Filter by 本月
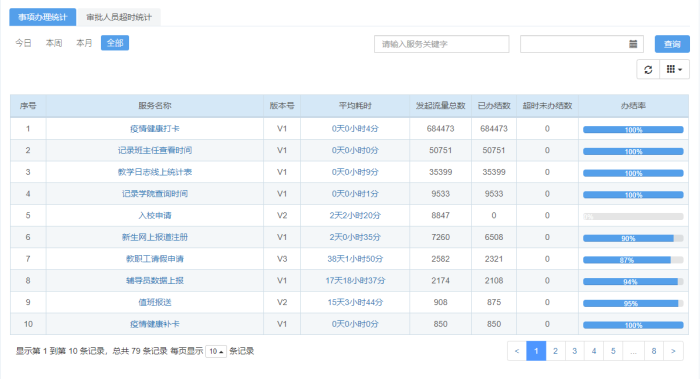Screen dimensions: 700x379 point(84,43)
